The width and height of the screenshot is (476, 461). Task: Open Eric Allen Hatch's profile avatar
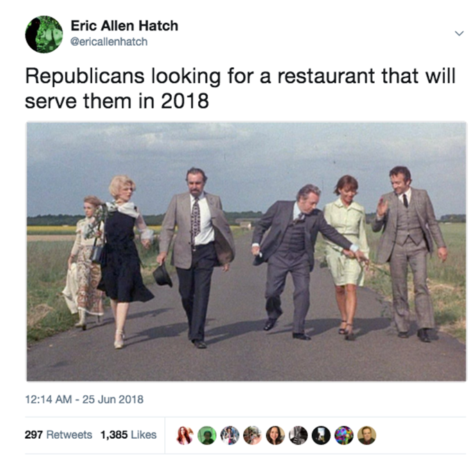(x=44, y=35)
